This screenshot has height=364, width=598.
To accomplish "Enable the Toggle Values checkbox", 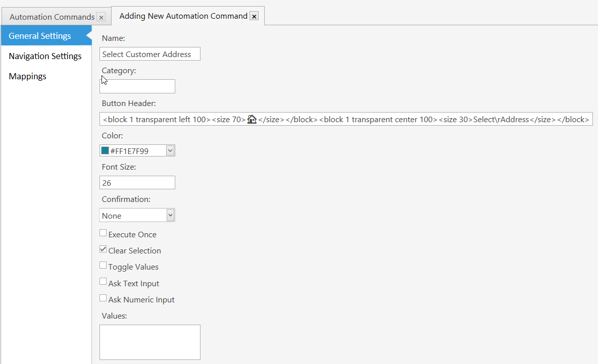I will [103, 265].
